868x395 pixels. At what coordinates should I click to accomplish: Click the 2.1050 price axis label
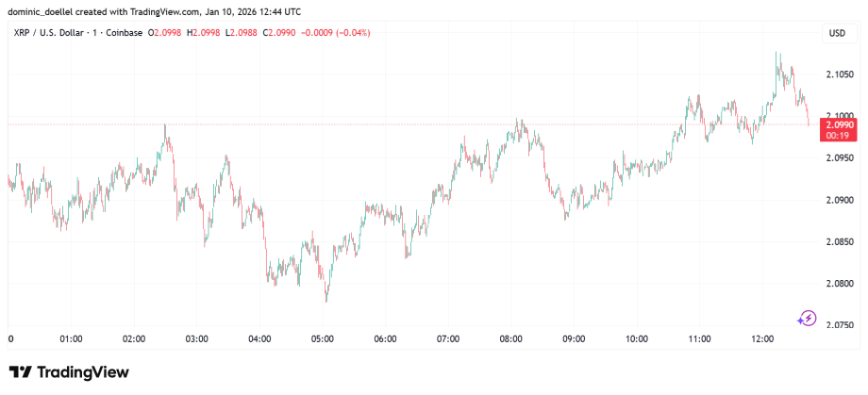(x=839, y=74)
